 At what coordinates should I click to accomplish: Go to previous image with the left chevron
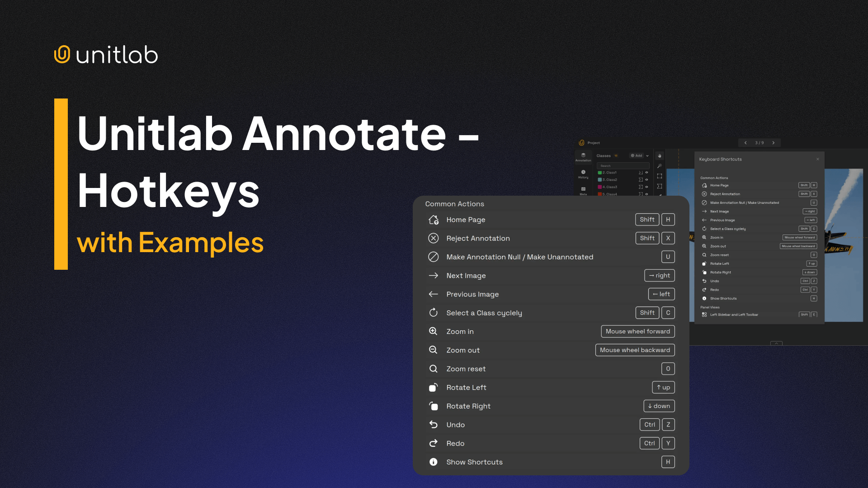tap(745, 142)
